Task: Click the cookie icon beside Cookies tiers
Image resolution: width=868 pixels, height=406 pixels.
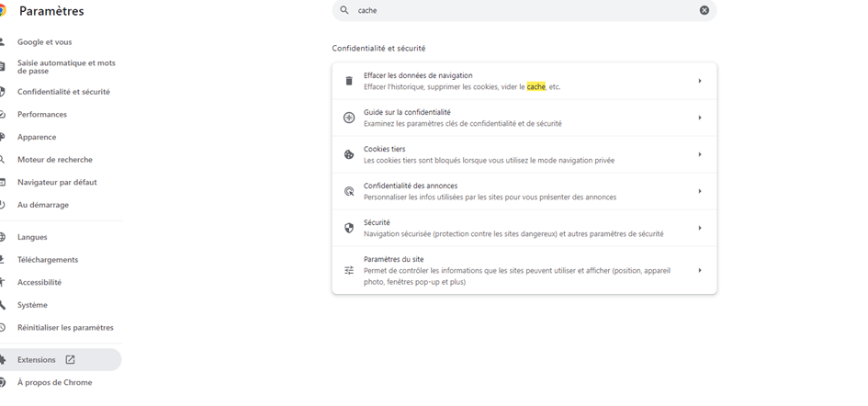Action: [349, 154]
